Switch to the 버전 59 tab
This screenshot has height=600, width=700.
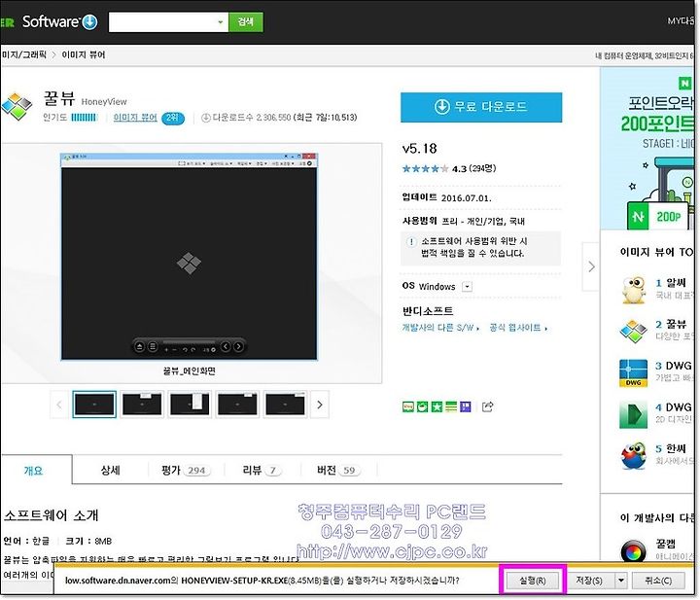point(339,470)
